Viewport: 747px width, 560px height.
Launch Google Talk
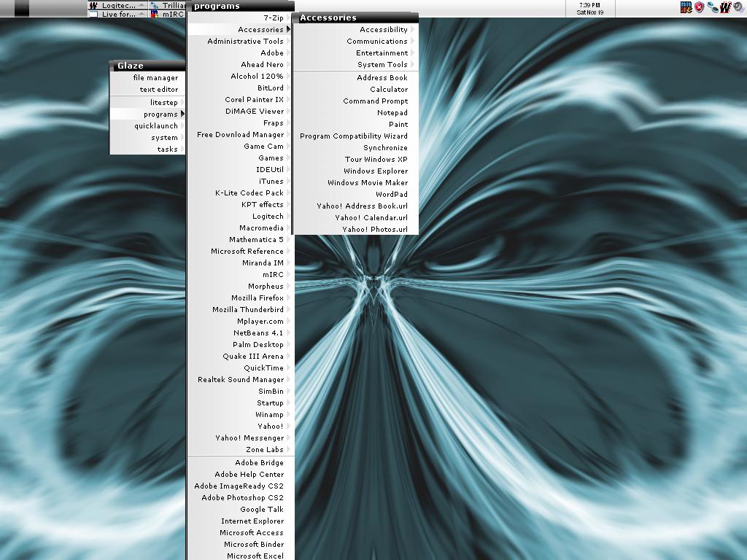point(241,510)
